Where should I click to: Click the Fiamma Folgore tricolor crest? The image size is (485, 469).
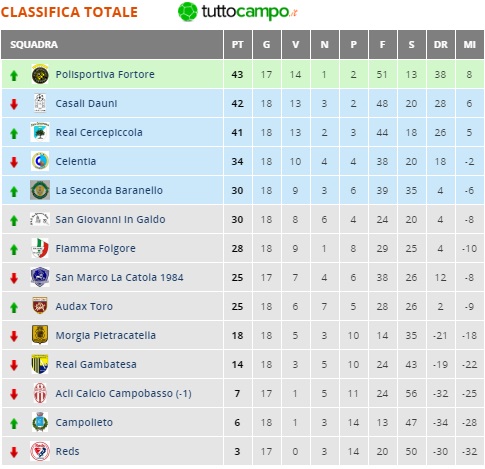(40, 248)
